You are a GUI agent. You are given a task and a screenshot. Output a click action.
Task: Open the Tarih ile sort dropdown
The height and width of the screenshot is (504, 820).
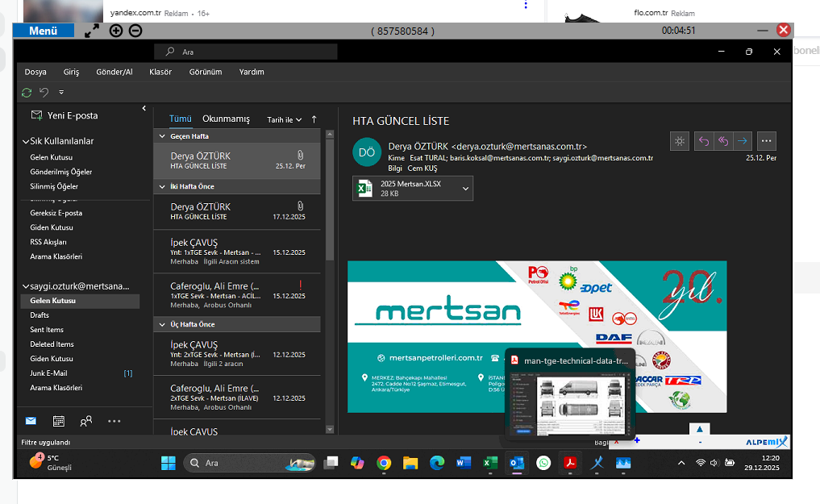285,119
